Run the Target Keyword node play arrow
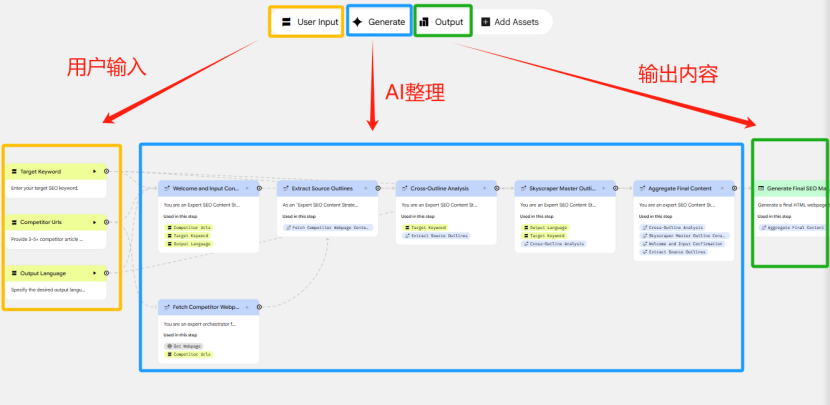Image resolution: width=830 pixels, height=405 pixels. click(x=95, y=172)
